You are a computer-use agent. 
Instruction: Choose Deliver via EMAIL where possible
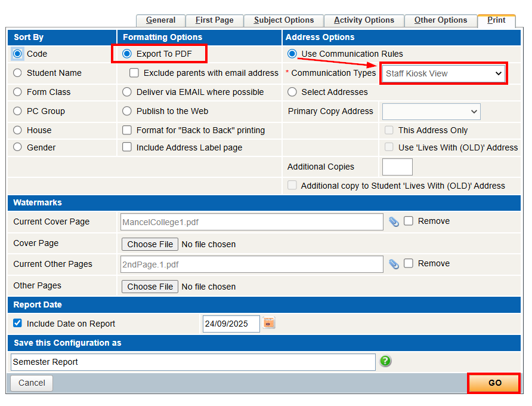(x=127, y=92)
